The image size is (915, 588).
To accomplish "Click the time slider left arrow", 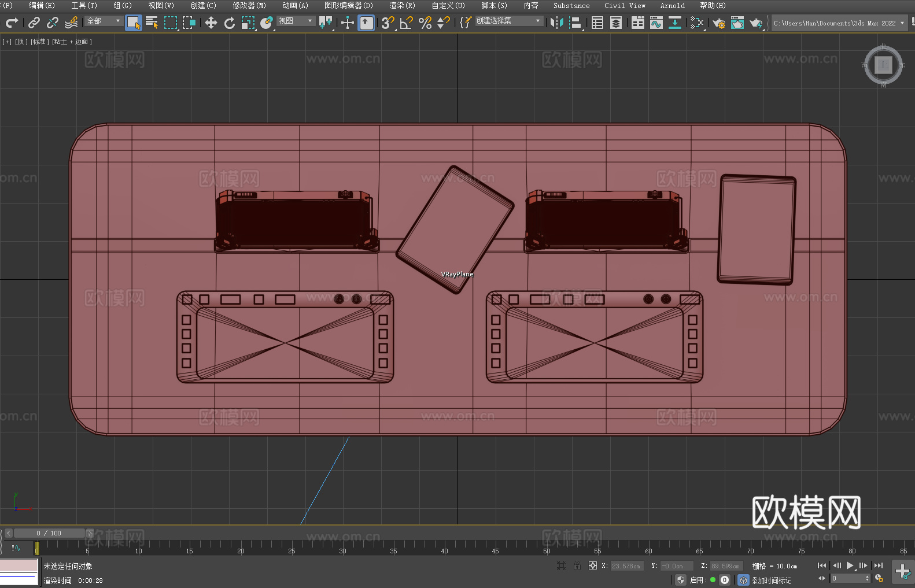I will point(8,533).
